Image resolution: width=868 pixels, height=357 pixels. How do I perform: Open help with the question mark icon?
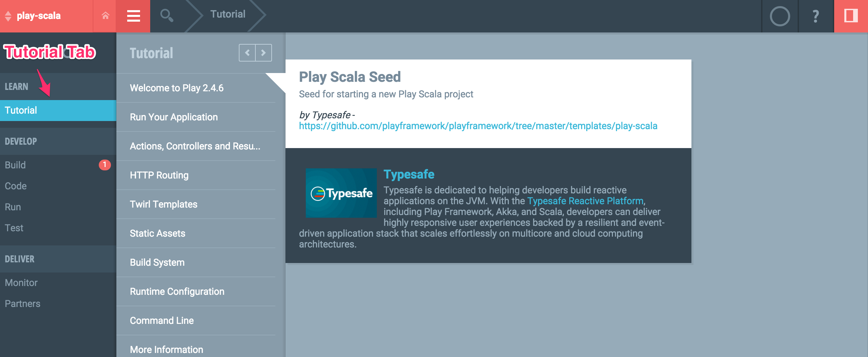816,16
